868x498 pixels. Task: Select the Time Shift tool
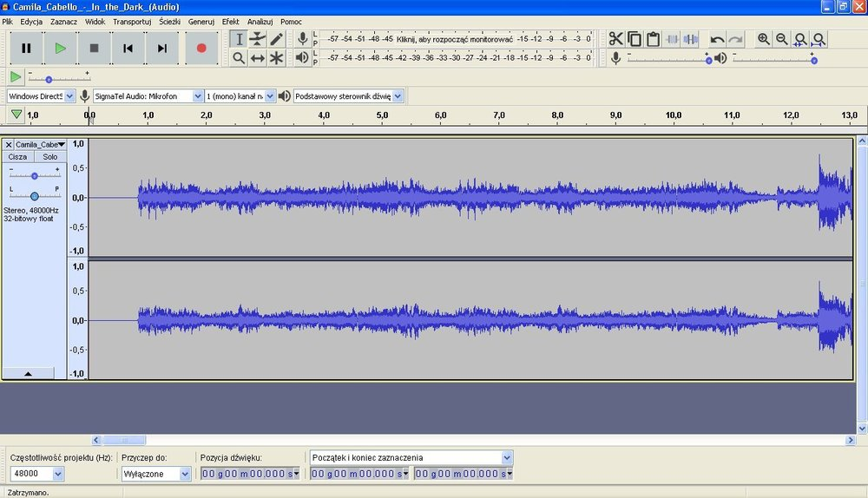coord(258,58)
